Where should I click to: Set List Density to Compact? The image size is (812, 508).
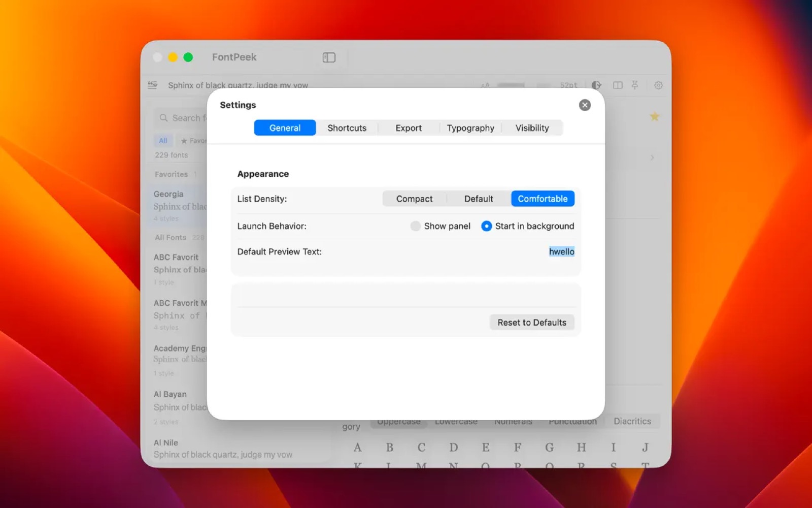415,199
